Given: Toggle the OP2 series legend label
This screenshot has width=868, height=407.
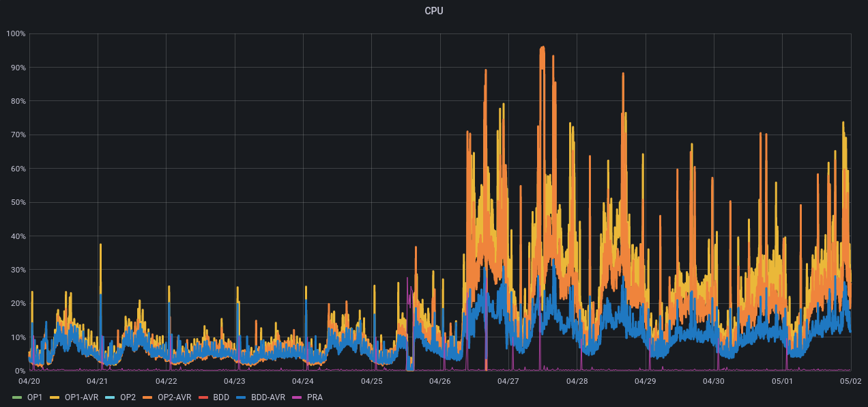Looking at the screenshot, I should (x=128, y=397).
